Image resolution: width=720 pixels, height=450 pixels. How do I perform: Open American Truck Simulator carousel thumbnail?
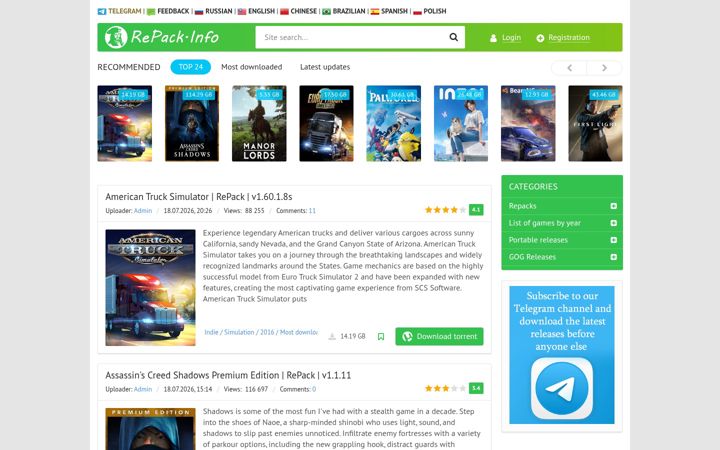tap(124, 124)
